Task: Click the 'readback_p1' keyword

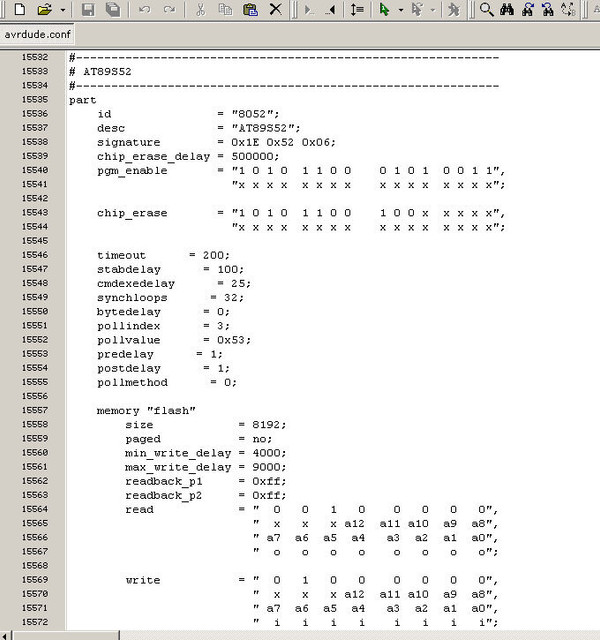Action: tap(164, 481)
